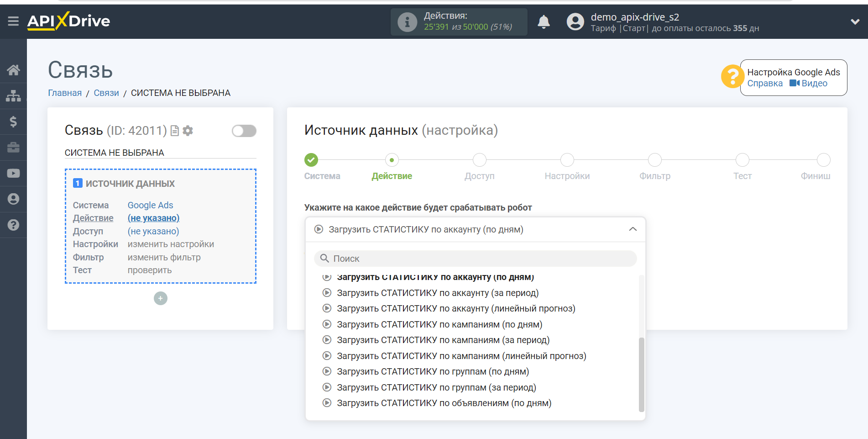Open the video tutorials sidebar icon
The width and height of the screenshot is (868, 439).
(x=13, y=173)
